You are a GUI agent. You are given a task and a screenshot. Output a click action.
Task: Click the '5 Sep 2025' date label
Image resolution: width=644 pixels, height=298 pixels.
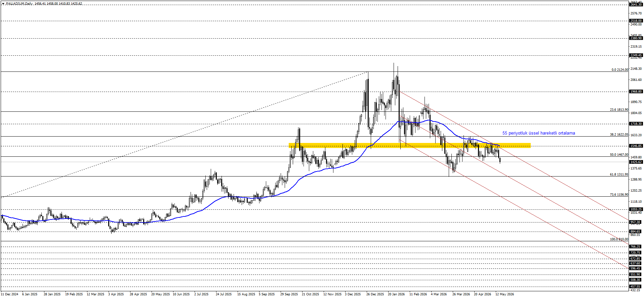(267, 294)
